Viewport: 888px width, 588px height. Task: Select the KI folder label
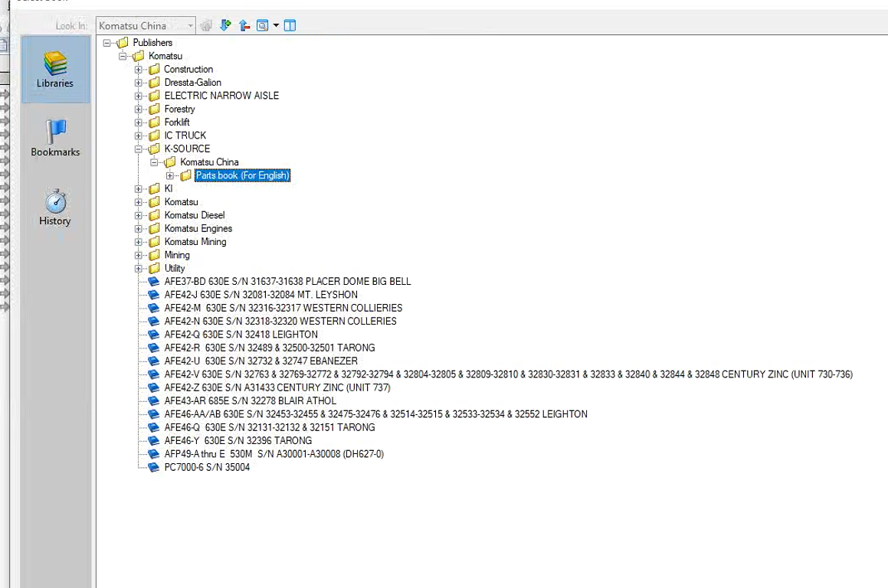(169, 189)
